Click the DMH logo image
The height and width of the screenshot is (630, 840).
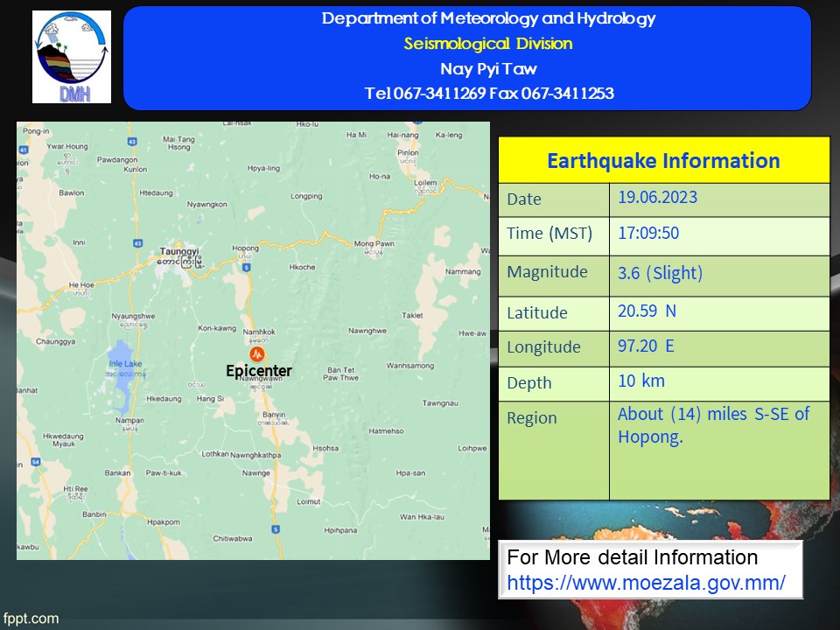tap(72, 57)
